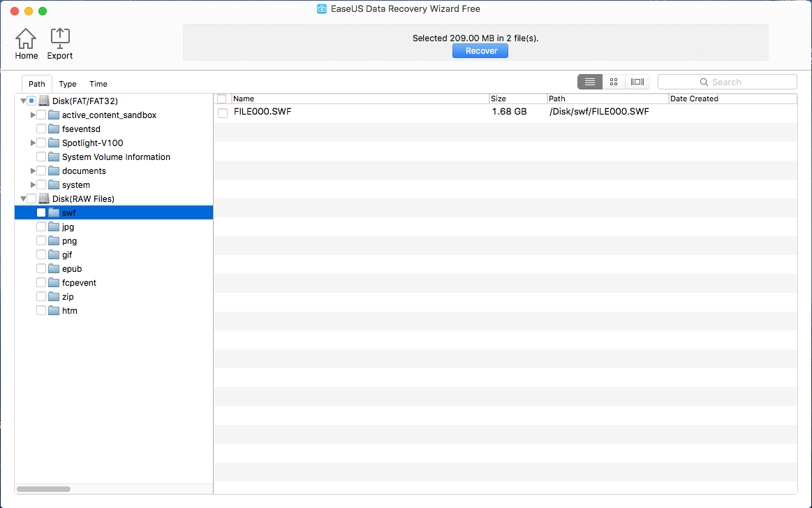Image resolution: width=812 pixels, height=508 pixels.
Task: Switch to grid thumbnail view icon
Action: pyautogui.click(x=614, y=82)
